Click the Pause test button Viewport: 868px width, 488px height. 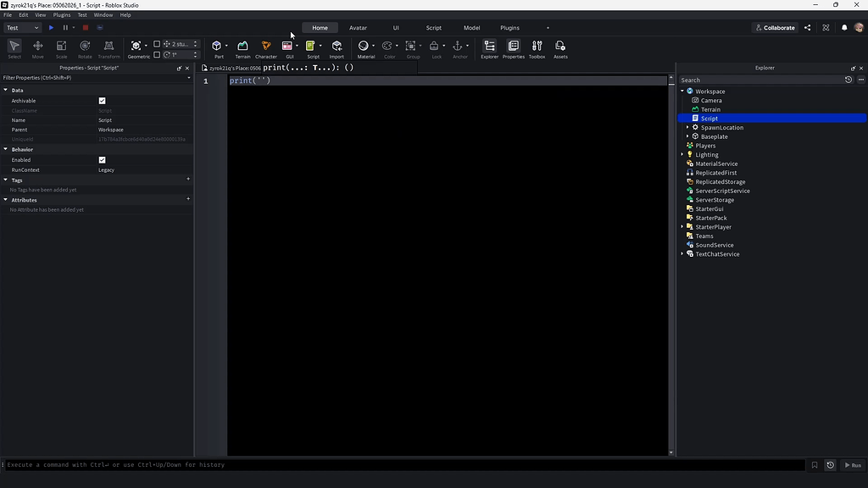(65, 28)
